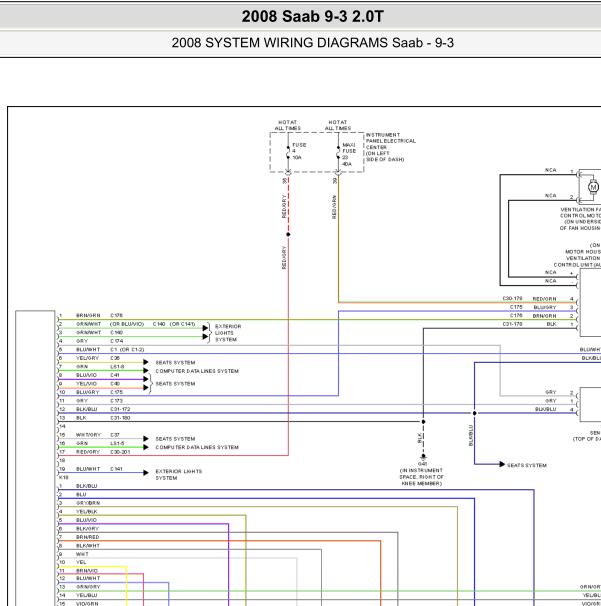Click the arrowhead beside EXTERIOR LIGHTS SYSTEM pin 19

pos(146,472)
